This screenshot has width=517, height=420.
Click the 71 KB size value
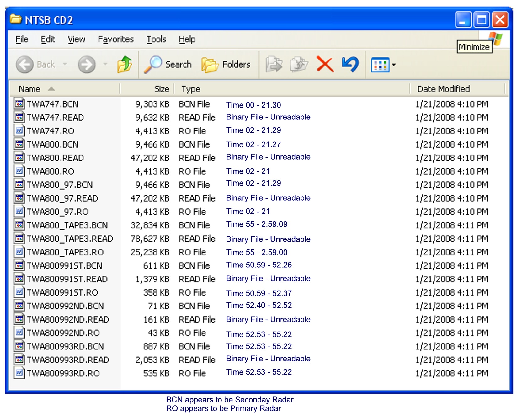click(159, 306)
